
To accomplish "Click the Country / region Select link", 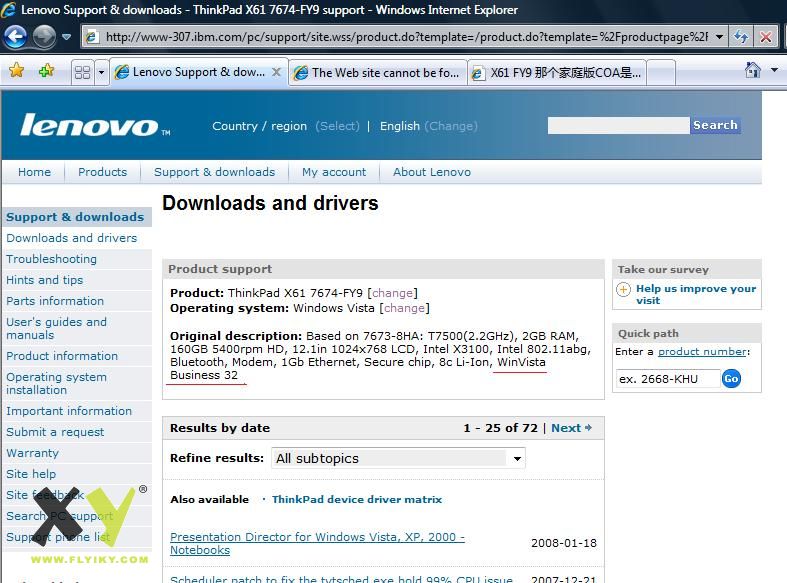I will click(337, 126).
